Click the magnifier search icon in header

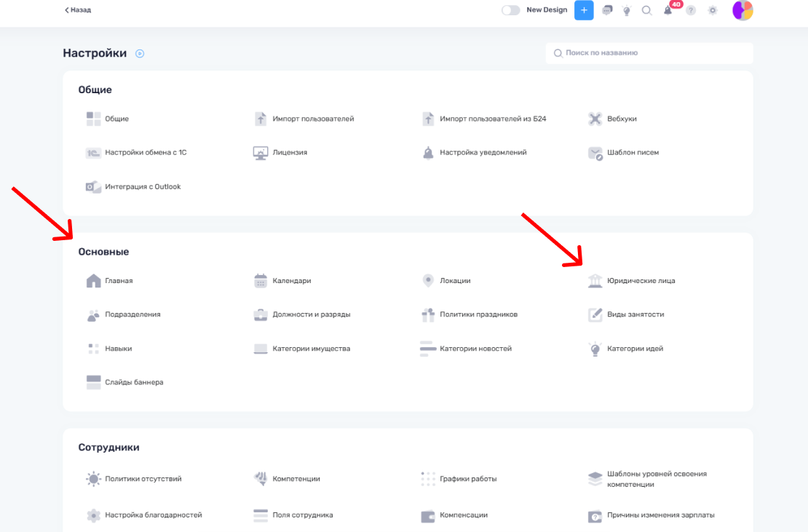646,10
